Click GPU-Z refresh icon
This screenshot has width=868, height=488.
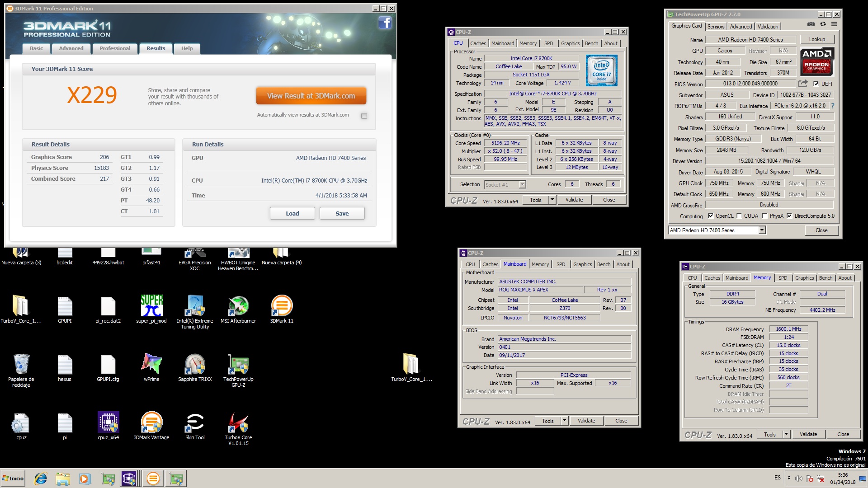823,24
